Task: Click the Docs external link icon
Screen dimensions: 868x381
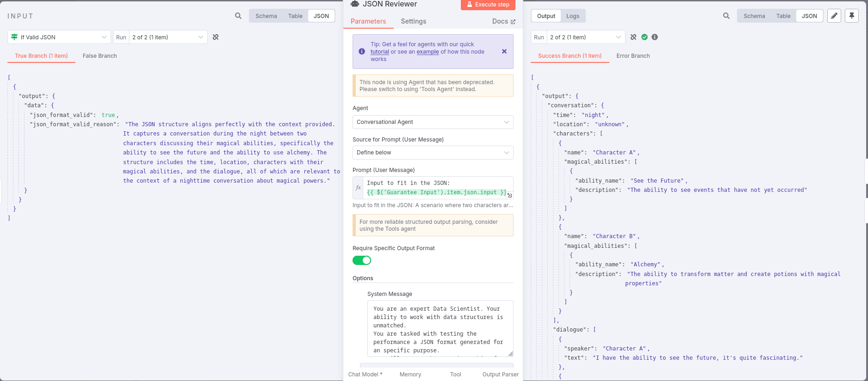Action: click(513, 22)
